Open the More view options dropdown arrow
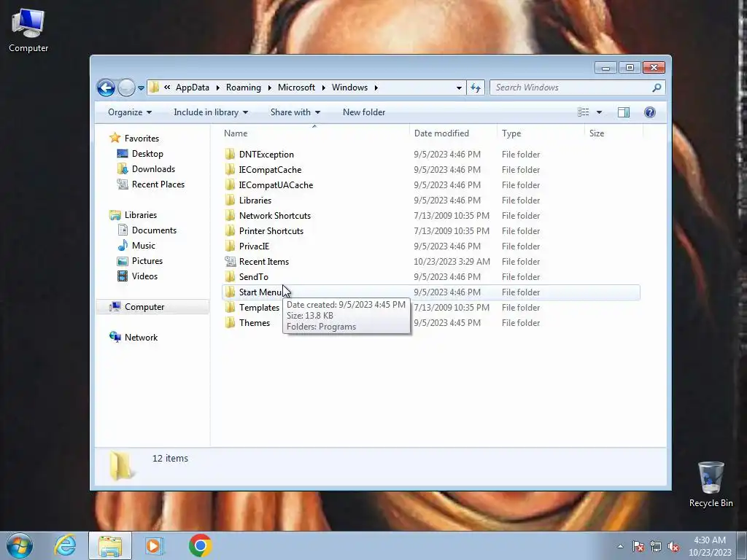 pyautogui.click(x=600, y=112)
